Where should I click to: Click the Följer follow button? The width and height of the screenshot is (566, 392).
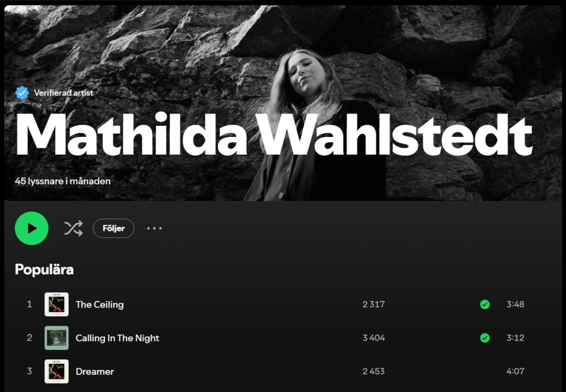pos(114,228)
